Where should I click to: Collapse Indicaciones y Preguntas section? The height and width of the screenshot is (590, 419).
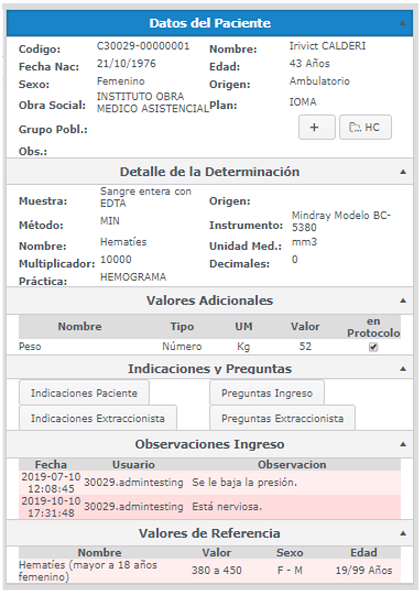403,369
